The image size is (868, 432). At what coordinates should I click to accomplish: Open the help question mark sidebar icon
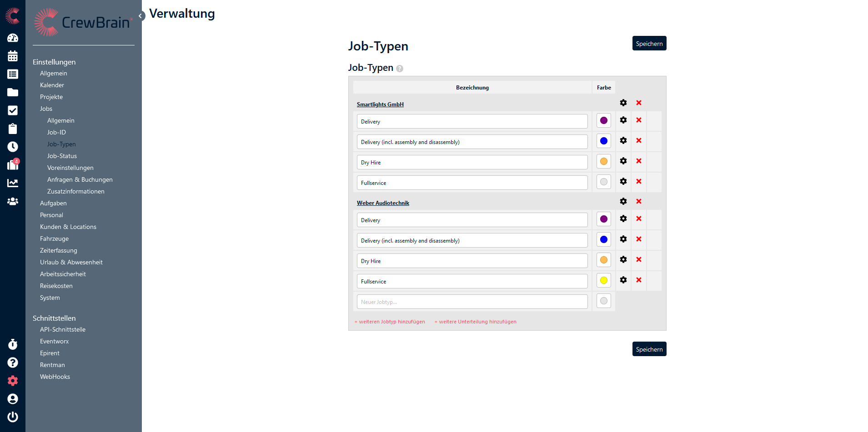tap(13, 362)
